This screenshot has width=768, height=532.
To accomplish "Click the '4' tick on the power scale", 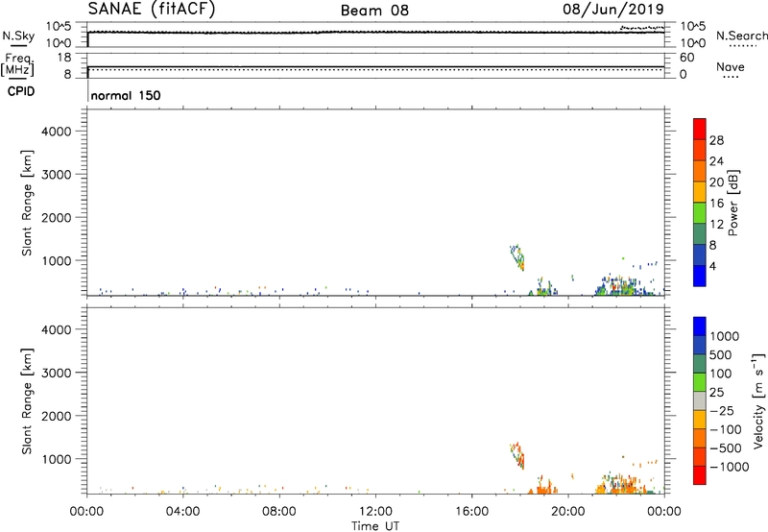I will point(712,267).
